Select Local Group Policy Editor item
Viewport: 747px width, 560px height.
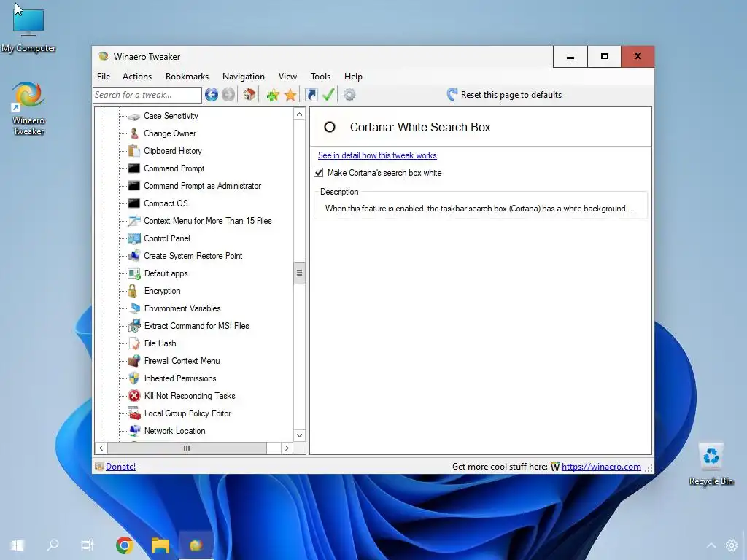point(187,413)
